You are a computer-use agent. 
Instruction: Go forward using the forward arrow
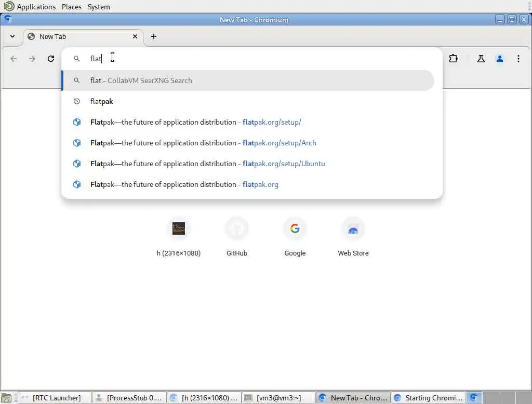pos(32,59)
